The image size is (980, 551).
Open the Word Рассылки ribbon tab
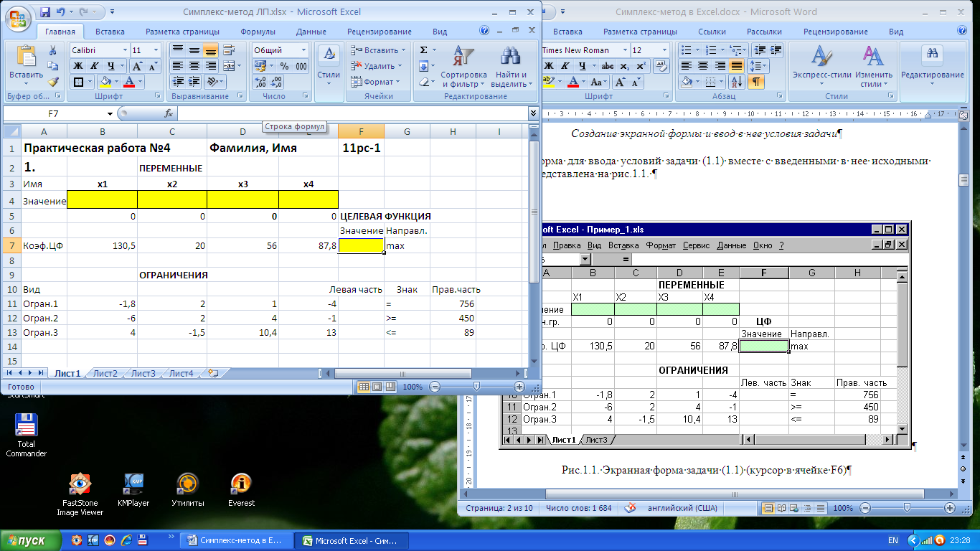point(764,32)
